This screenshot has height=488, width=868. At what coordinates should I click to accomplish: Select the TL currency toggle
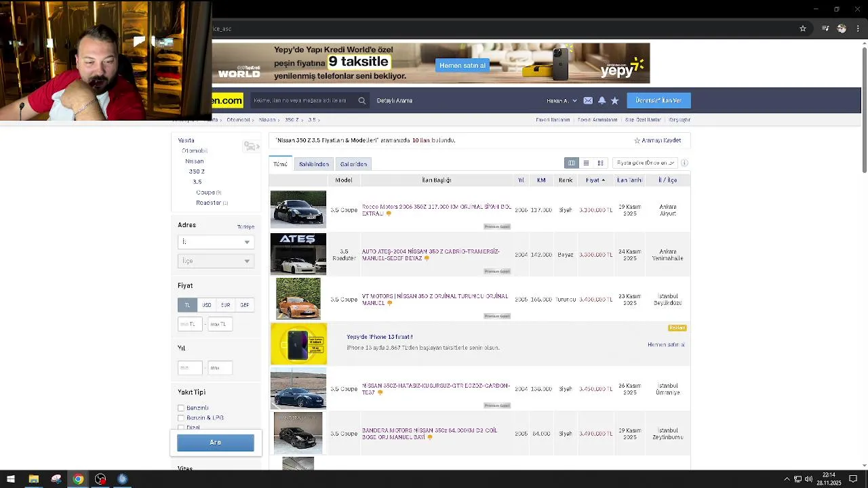click(x=187, y=305)
